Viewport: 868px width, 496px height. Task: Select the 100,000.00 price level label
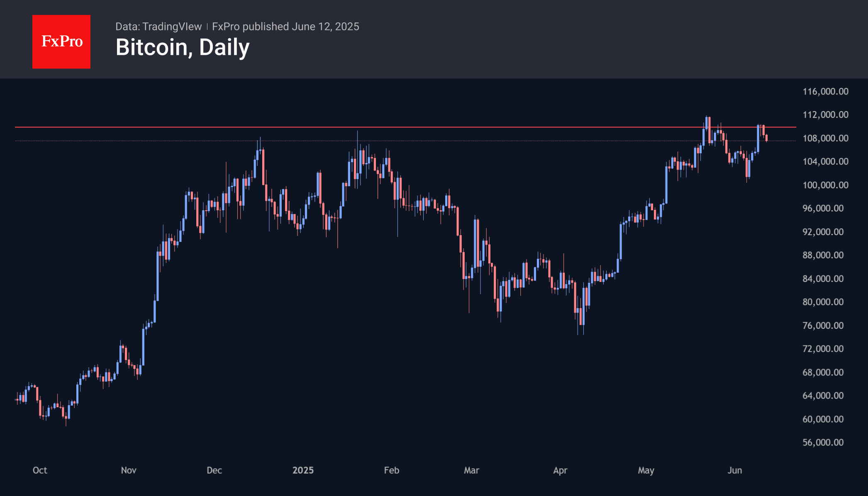pos(825,185)
